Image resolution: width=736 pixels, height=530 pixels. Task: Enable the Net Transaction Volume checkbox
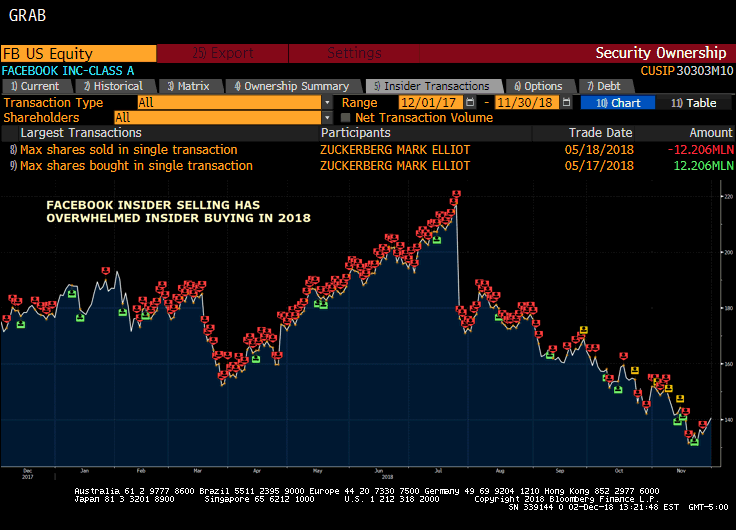(x=345, y=117)
